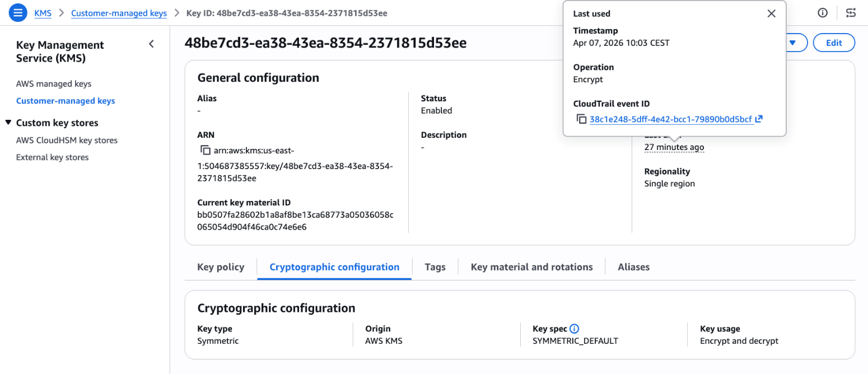Click the AWS KMS origin value
This screenshot has height=374, width=868.
click(x=384, y=341)
